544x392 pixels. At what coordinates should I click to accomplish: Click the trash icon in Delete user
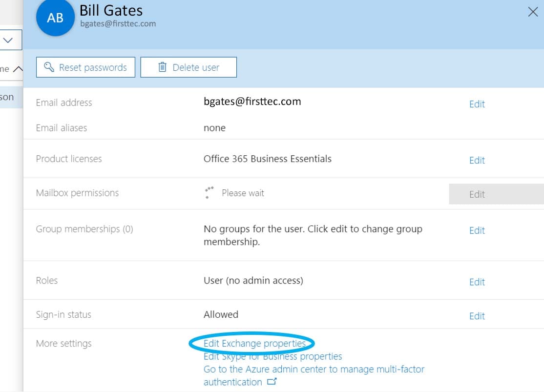point(163,67)
